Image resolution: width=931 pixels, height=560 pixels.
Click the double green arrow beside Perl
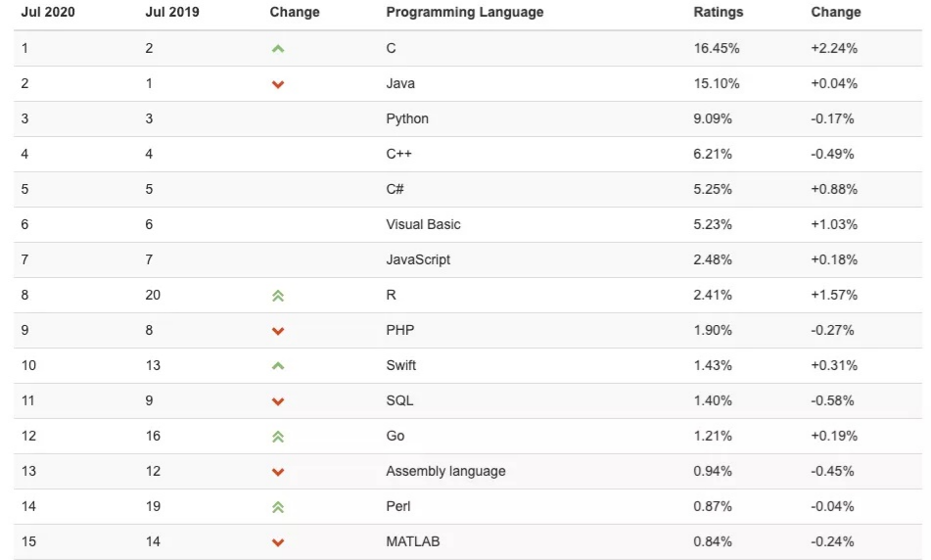point(277,507)
